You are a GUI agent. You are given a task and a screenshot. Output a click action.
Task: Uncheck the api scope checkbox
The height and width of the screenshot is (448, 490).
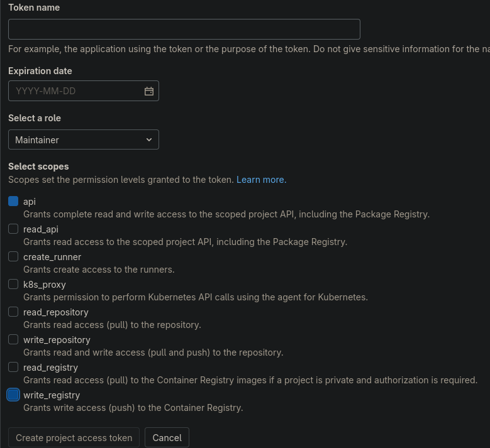click(13, 202)
